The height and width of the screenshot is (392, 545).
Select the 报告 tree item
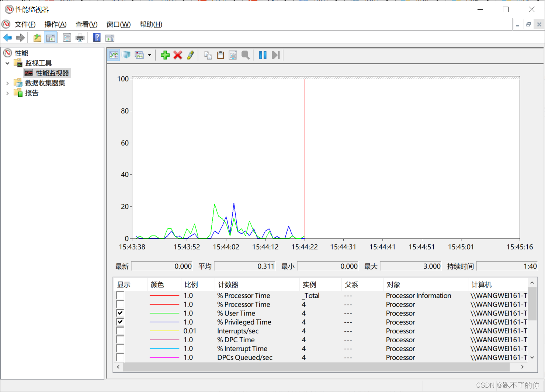[32, 93]
